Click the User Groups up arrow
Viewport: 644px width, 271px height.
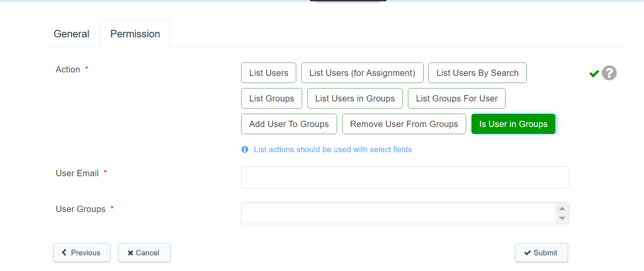click(x=562, y=208)
